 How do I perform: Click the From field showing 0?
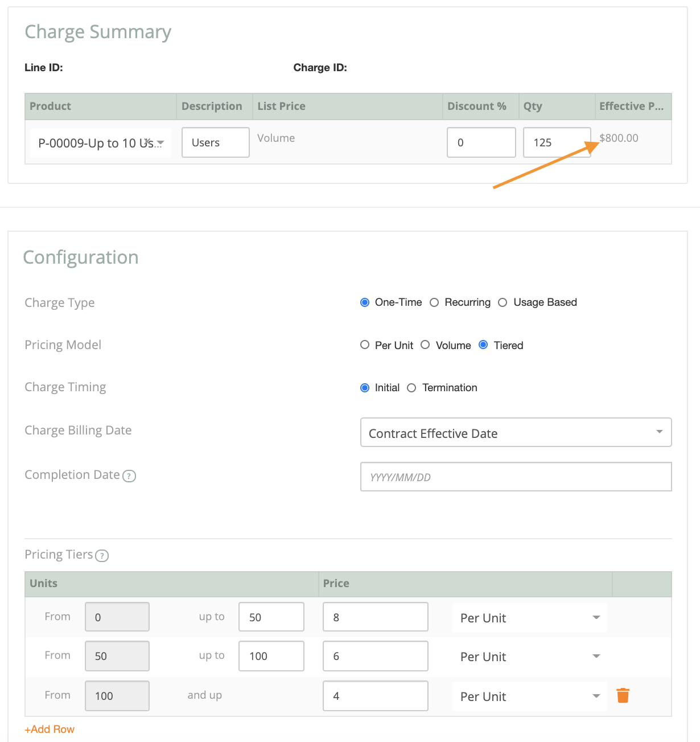coord(117,617)
